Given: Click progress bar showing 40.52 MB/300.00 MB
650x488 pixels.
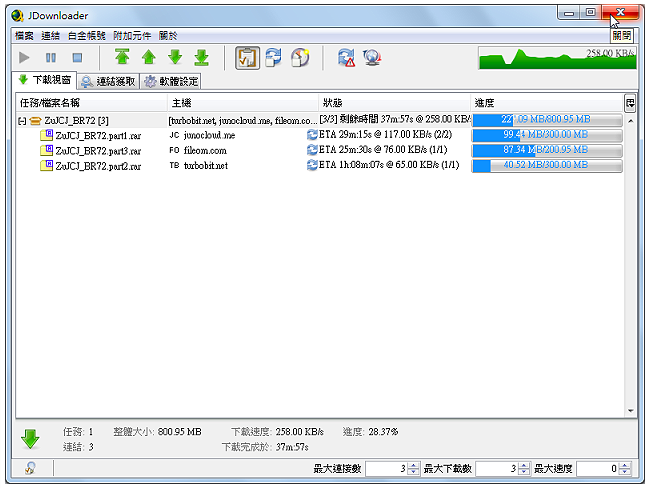Looking at the screenshot, I should pyautogui.click(x=547, y=165).
